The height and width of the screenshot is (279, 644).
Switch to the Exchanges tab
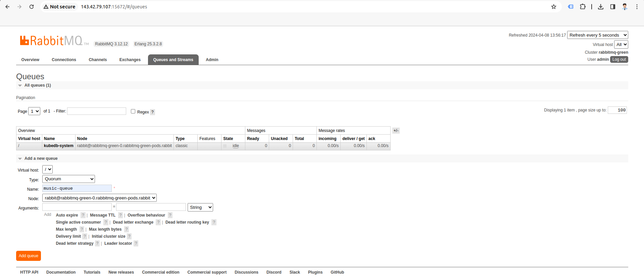click(x=130, y=60)
